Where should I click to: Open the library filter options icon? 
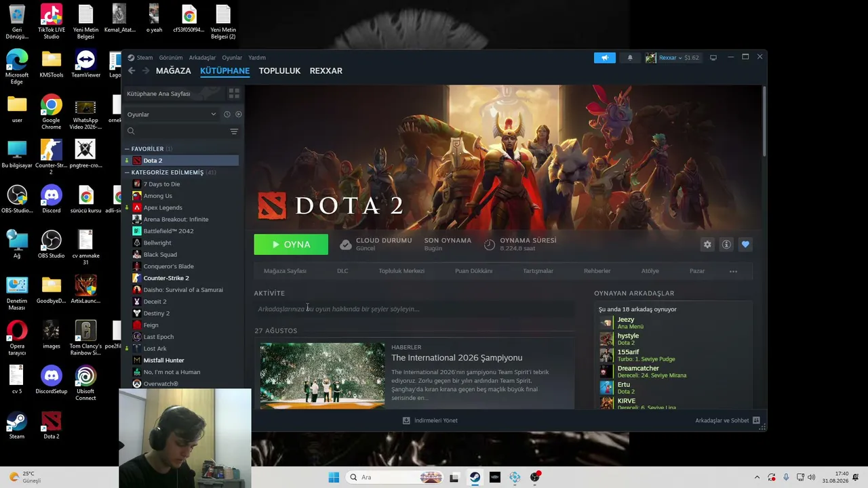point(234,131)
